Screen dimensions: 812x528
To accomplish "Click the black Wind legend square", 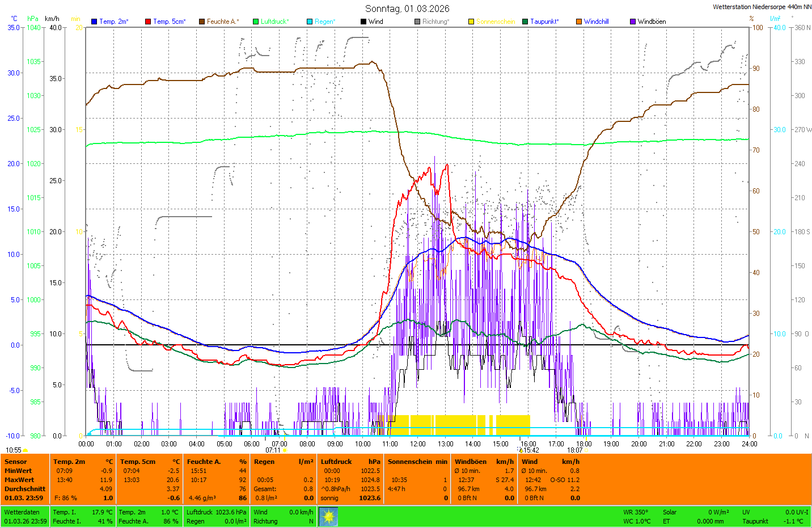I will point(363,22).
